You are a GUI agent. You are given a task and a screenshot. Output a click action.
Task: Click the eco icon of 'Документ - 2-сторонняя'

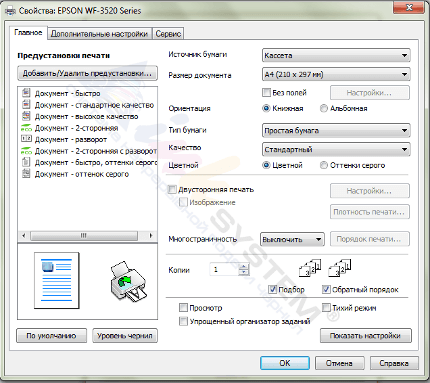pyautogui.click(x=26, y=128)
